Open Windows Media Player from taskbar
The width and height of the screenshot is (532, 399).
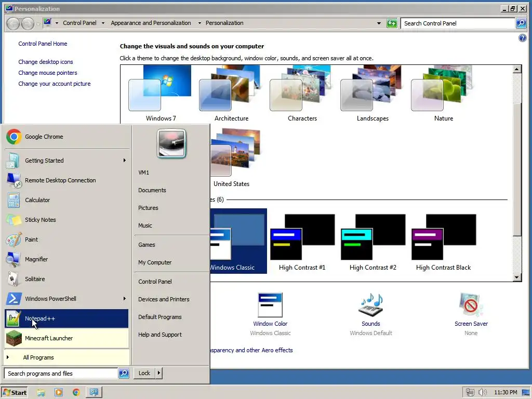click(59, 393)
